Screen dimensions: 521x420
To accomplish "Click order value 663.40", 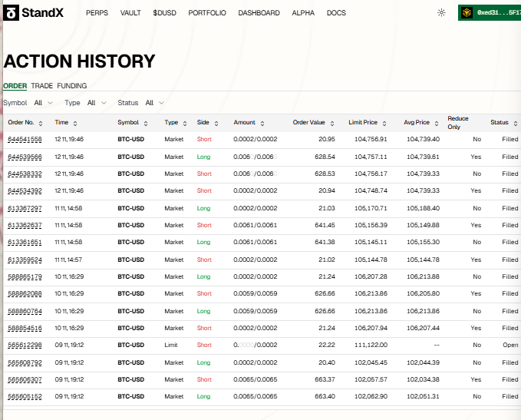I will tap(325, 396).
